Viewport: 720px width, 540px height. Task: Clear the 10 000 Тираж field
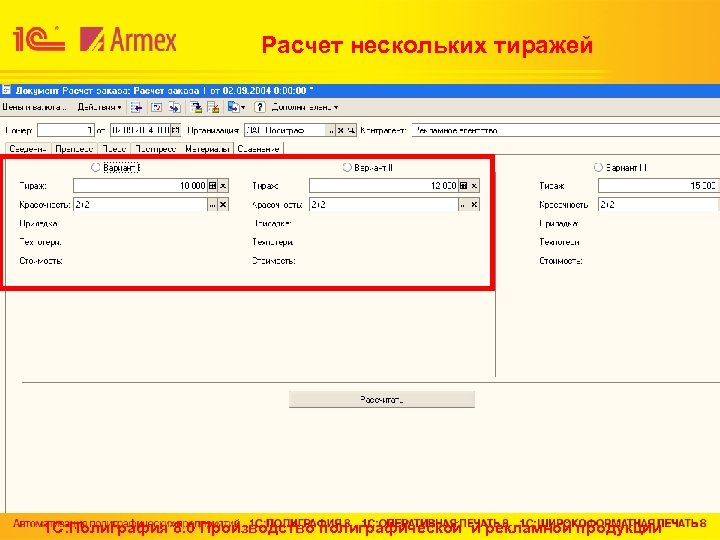pos(223,186)
